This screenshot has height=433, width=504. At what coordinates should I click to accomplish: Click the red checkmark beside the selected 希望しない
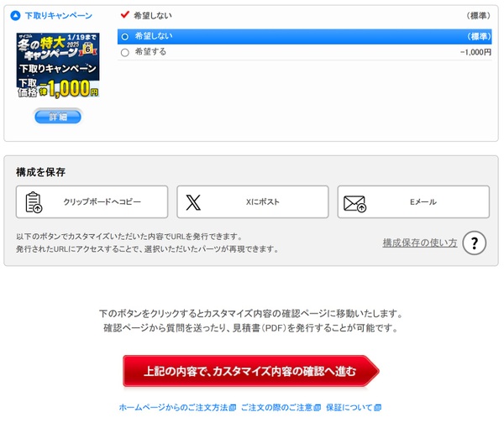(124, 15)
